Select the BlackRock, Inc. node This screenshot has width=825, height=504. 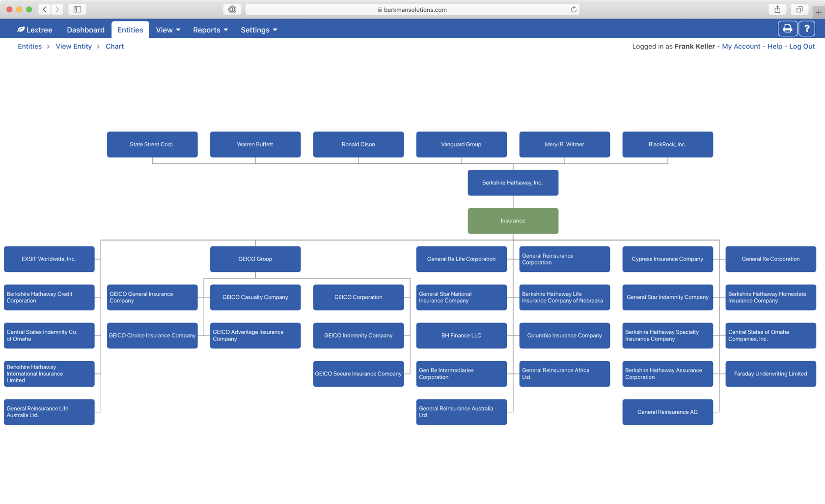[x=668, y=144]
